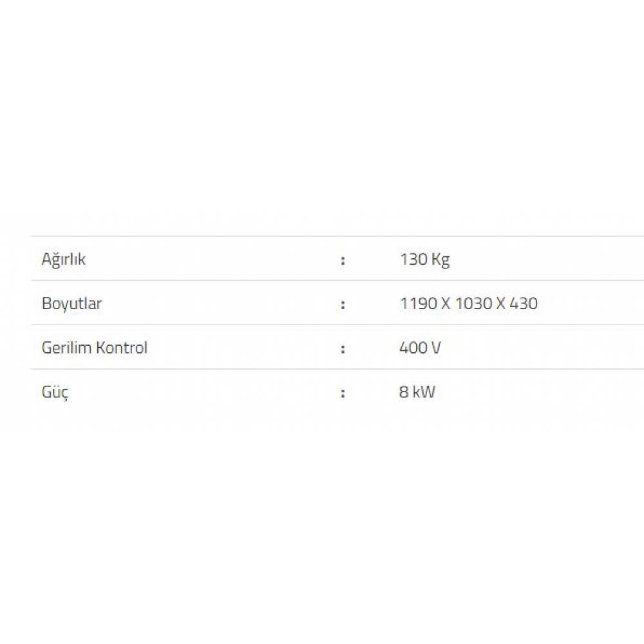This screenshot has height=644, width=644.
Task: Click the Güç label
Action: [x=55, y=393]
